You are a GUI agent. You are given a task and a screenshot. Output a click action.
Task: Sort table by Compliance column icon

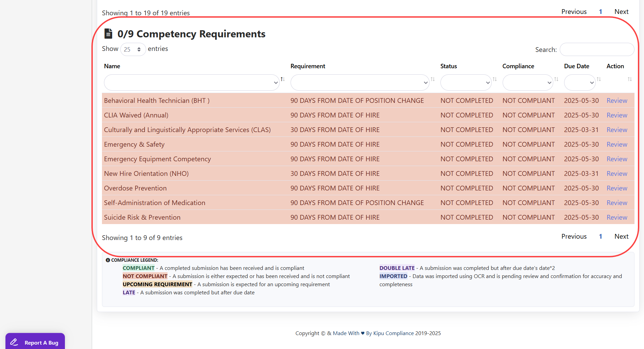556,79
